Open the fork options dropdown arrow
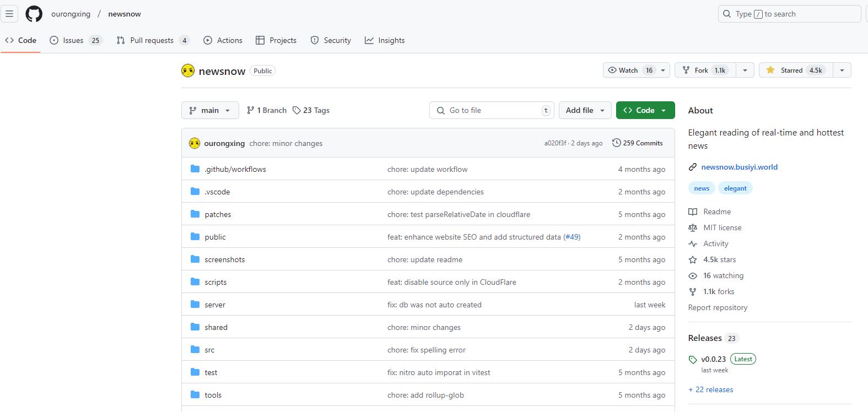This screenshot has height=412, width=868. pyautogui.click(x=745, y=71)
